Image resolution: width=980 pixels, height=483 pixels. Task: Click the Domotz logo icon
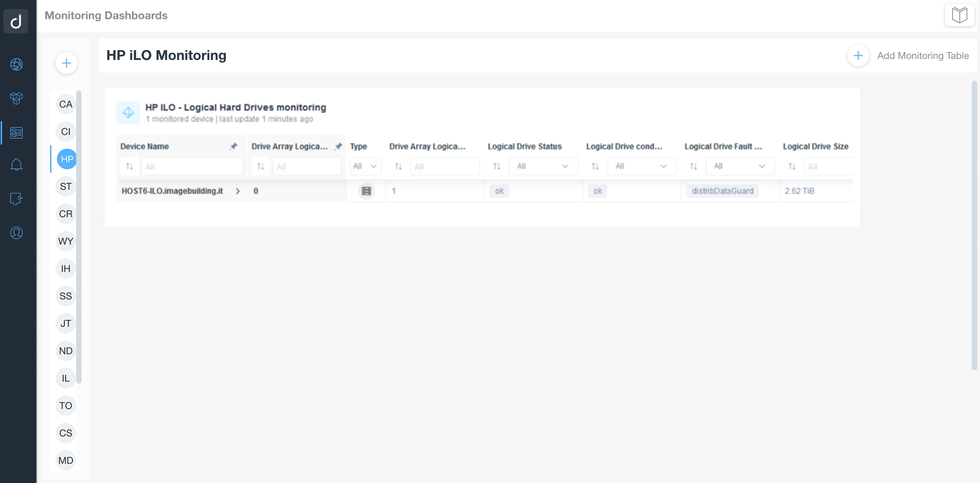(x=16, y=21)
